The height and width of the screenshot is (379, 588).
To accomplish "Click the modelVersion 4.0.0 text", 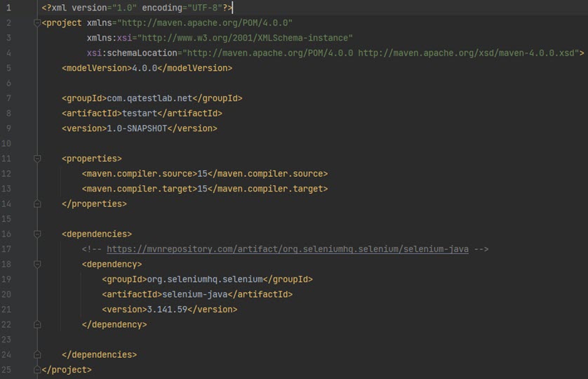I will pos(145,68).
